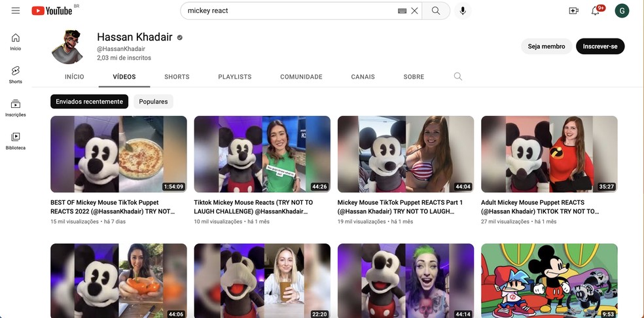Open title BEST OF Mickey Mouse TikTok Puppet
This screenshot has height=318, width=644.
pos(113,207)
